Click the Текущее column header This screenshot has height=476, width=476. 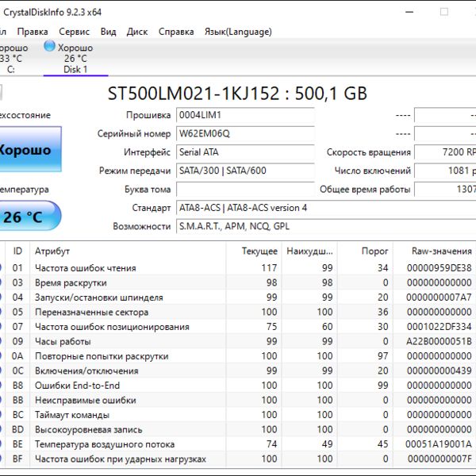[x=254, y=251]
